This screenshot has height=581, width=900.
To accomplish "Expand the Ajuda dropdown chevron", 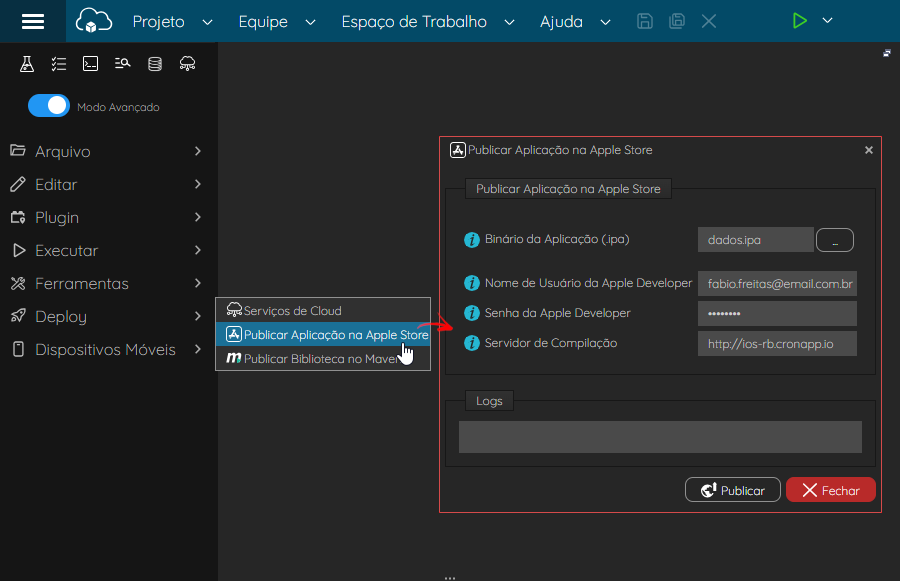I will click(x=605, y=22).
